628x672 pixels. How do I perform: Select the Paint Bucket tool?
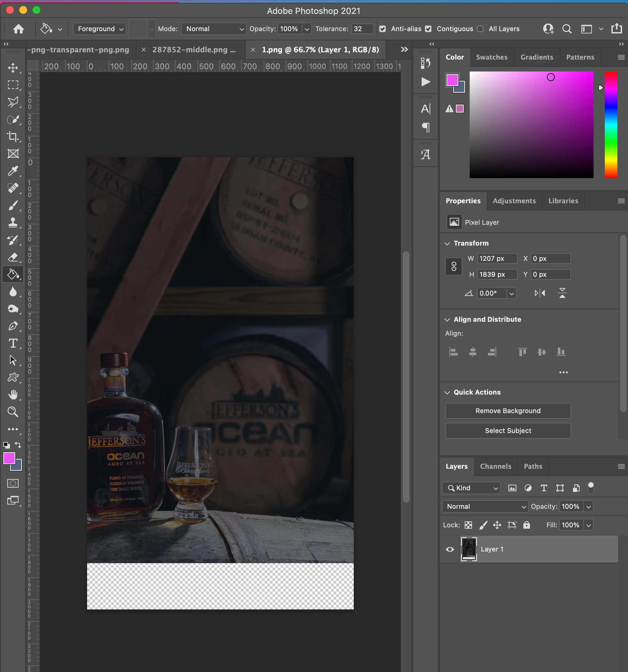[13, 274]
